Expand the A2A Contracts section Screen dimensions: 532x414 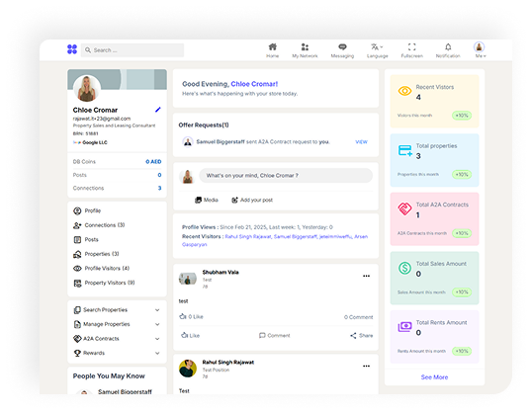pos(117,339)
